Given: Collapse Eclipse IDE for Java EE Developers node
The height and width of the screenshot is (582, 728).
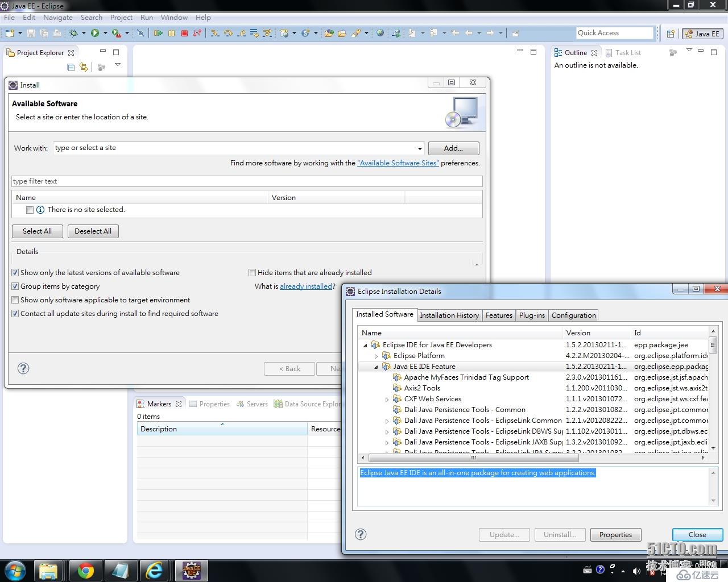Looking at the screenshot, I should pos(365,345).
